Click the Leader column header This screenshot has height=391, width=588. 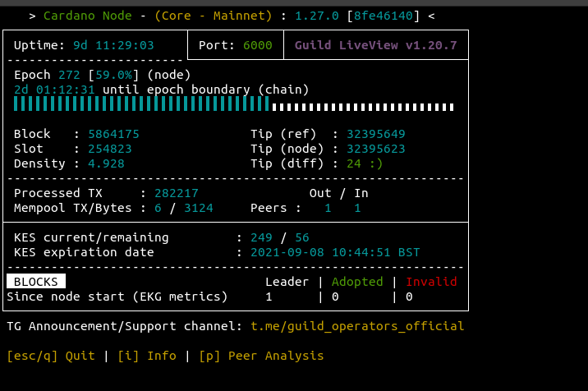(287, 282)
